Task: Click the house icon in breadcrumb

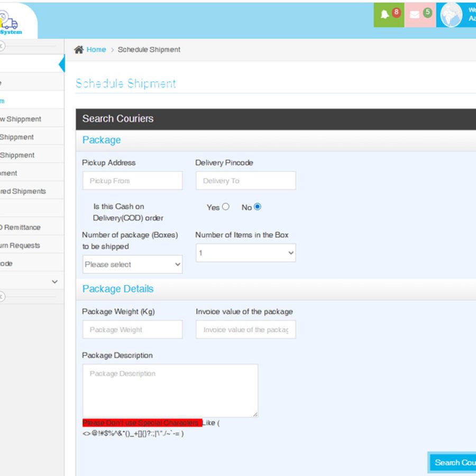Action: pos(79,50)
